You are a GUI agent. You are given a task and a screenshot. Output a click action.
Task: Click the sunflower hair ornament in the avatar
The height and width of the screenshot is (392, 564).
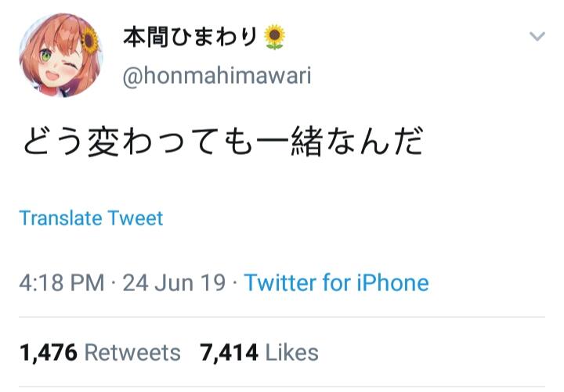tap(90, 40)
